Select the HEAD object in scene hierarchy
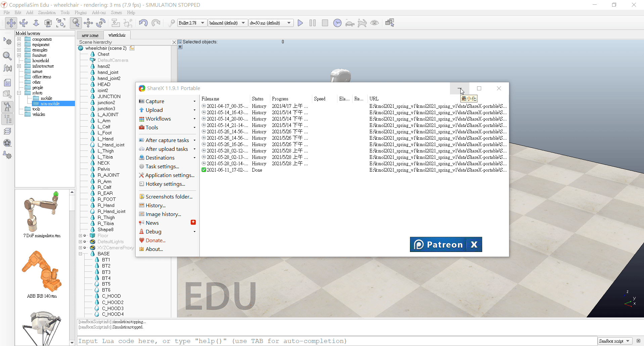 pyautogui.click(x=104, y=84)
